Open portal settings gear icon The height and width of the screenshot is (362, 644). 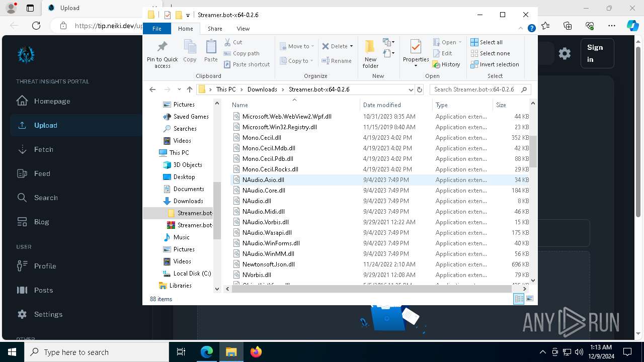click(565, 53)
